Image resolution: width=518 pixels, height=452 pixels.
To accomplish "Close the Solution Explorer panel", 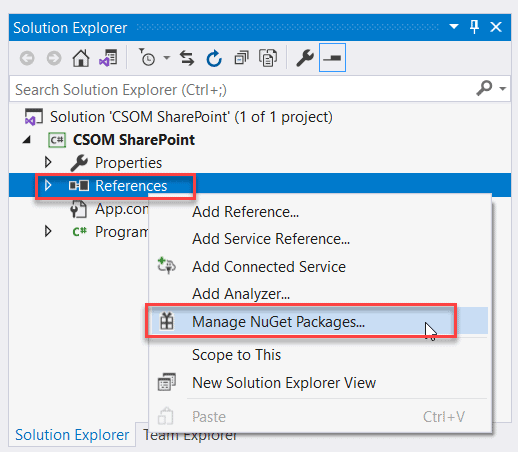I will 496,27.
